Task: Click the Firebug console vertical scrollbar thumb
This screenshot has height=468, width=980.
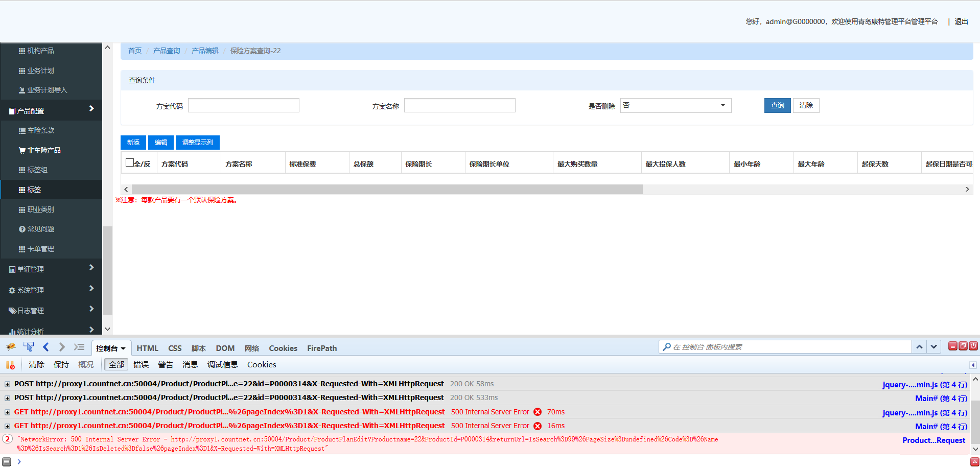Action: [x=975, y=422]
